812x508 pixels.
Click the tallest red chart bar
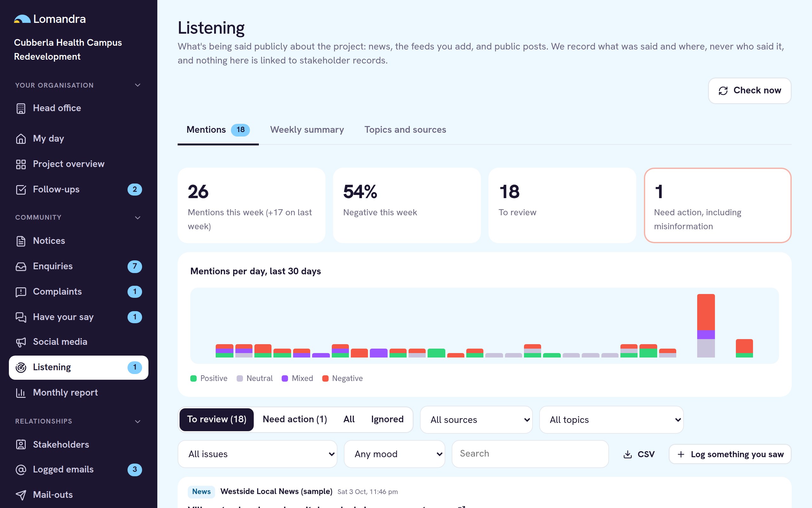(706, 312)
